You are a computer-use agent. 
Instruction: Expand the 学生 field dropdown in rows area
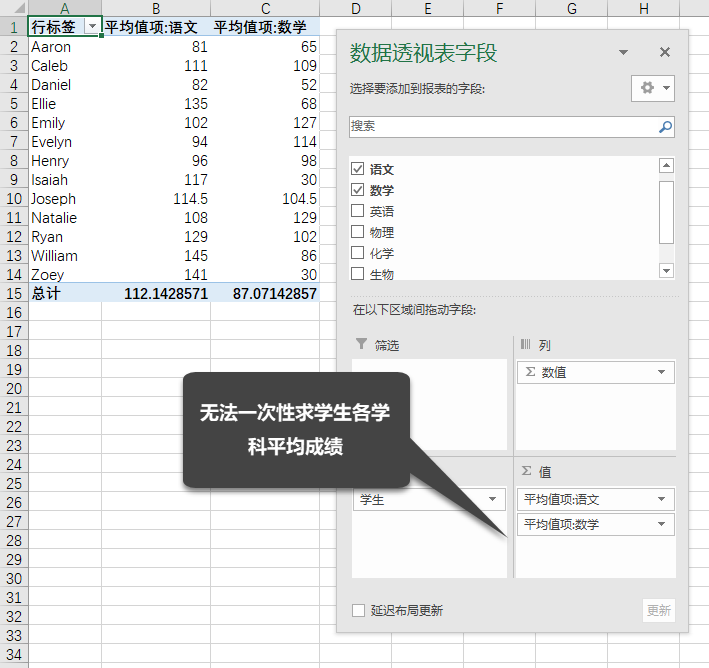(x=493, y=499)
